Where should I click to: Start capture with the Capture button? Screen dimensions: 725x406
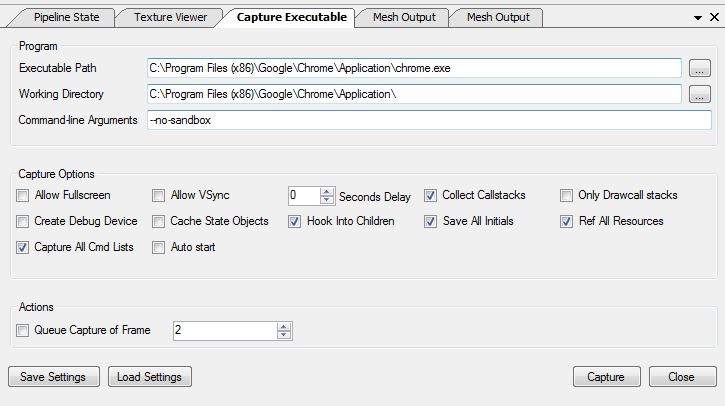606,377
